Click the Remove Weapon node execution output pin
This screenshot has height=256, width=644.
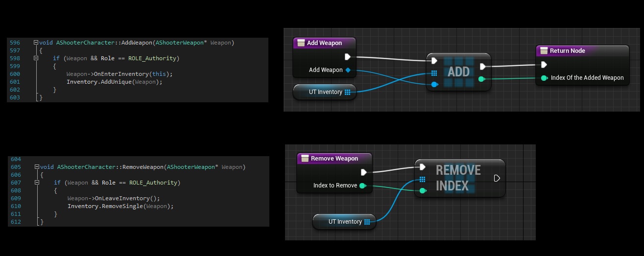[364, 172]
